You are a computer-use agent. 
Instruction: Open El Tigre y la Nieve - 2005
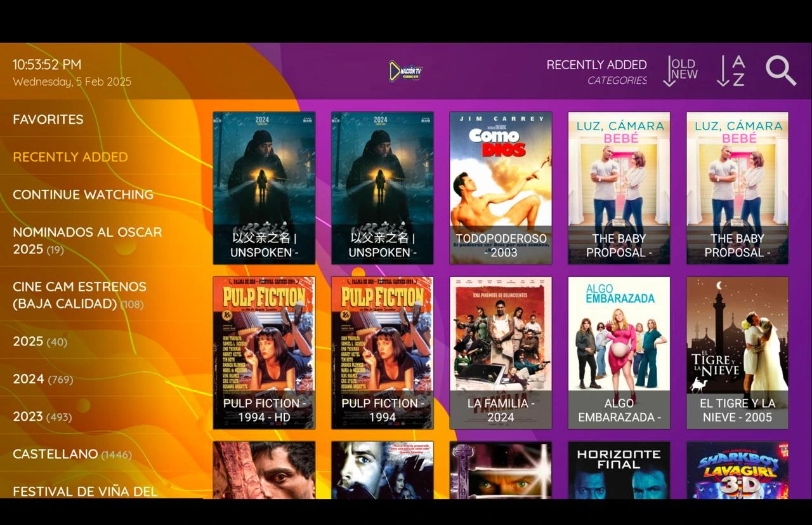click(737, 353)
